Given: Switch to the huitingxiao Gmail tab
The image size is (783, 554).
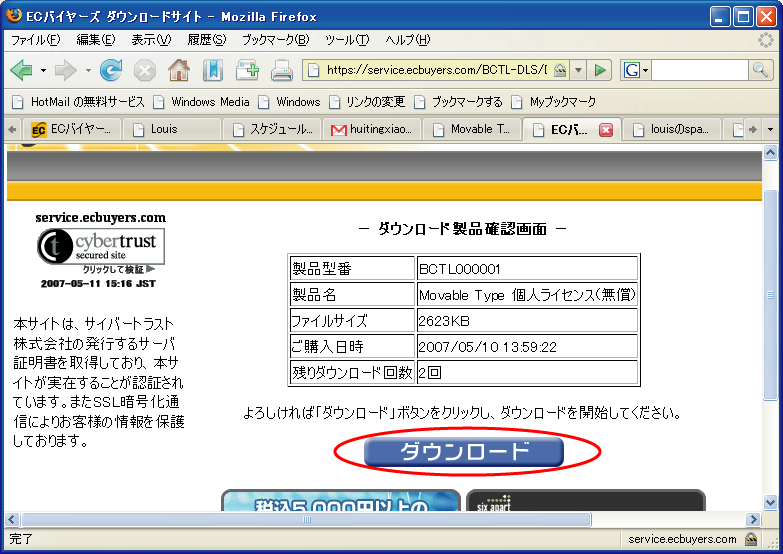Looking at the screenshot, I should pyautogui.click(x=372, y=130).
